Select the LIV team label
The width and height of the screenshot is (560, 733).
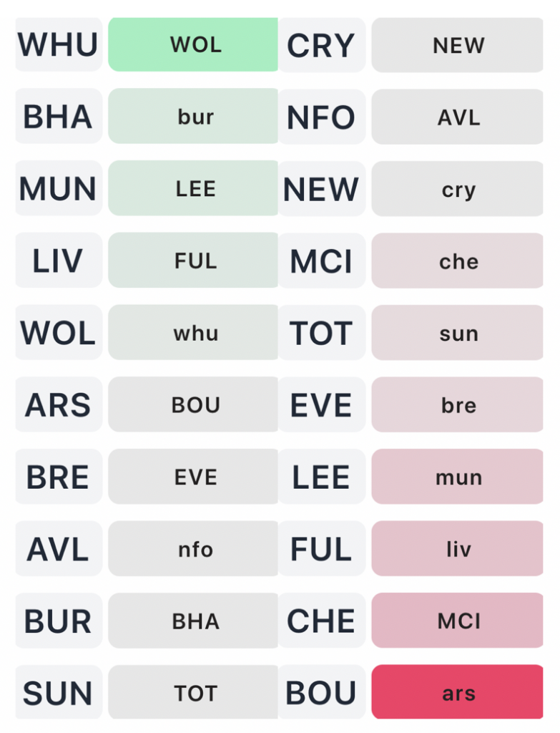tap(58, 261)
